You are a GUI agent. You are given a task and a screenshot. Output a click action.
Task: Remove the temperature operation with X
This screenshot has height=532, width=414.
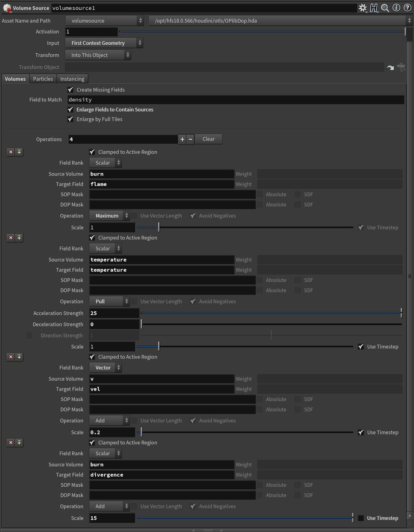(x=11, y=238)
